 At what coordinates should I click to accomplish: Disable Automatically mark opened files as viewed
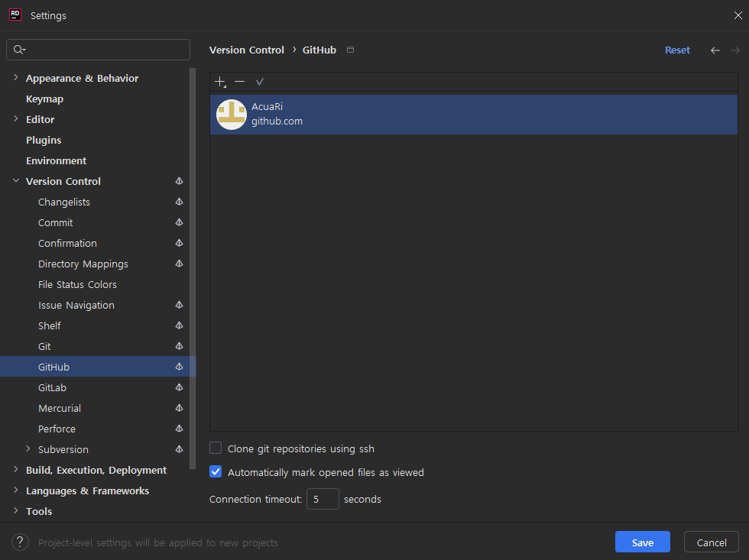pyautogui.click(x=216, y=472)
